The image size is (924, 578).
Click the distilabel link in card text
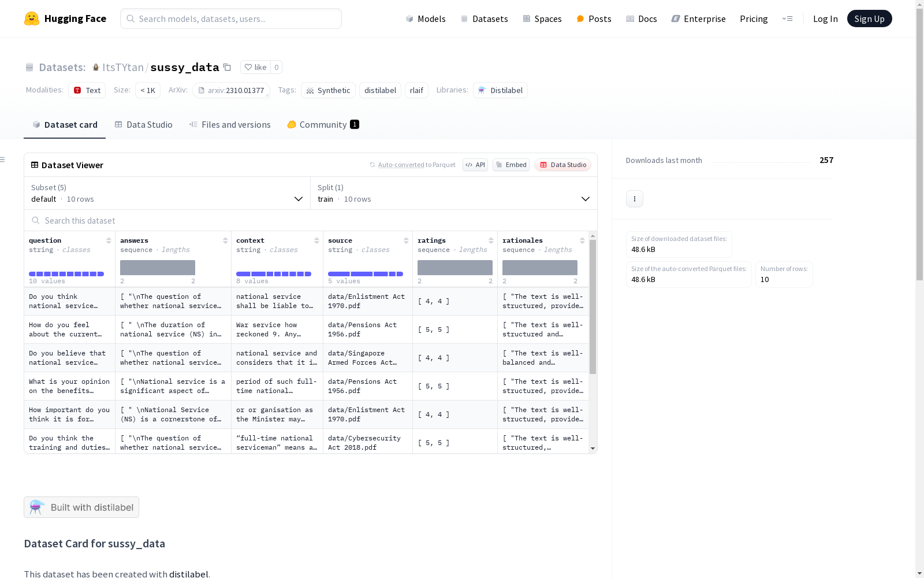tap(188, 574)
